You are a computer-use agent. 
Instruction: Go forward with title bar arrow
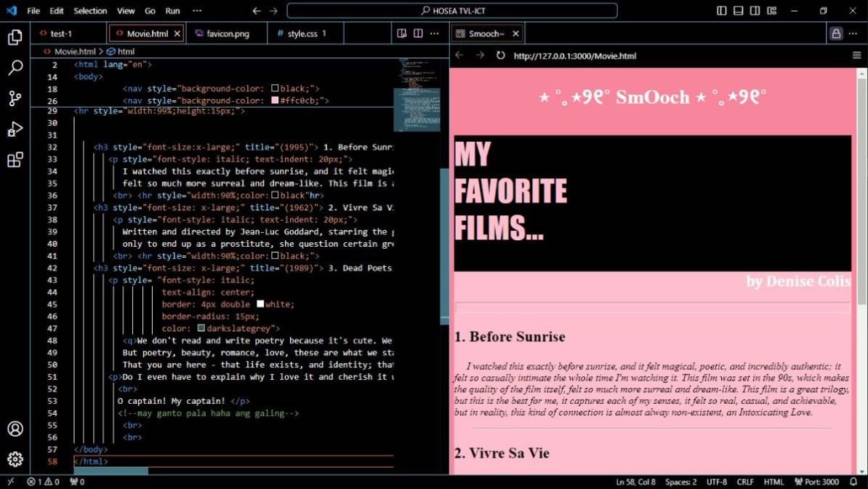click(x=273, y=10)
